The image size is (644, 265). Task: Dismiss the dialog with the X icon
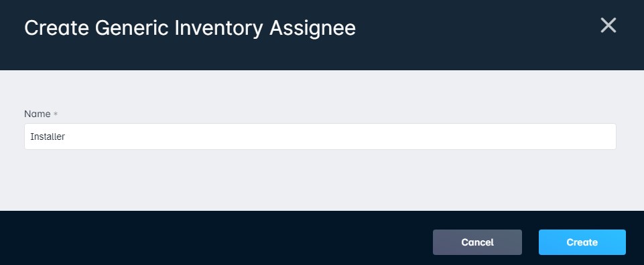608,25
